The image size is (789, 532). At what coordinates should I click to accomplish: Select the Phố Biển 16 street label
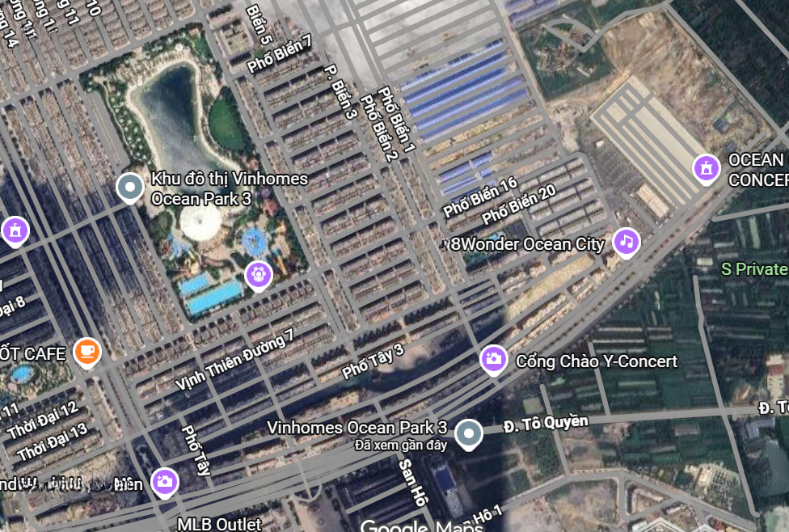[x=480, y=196]
